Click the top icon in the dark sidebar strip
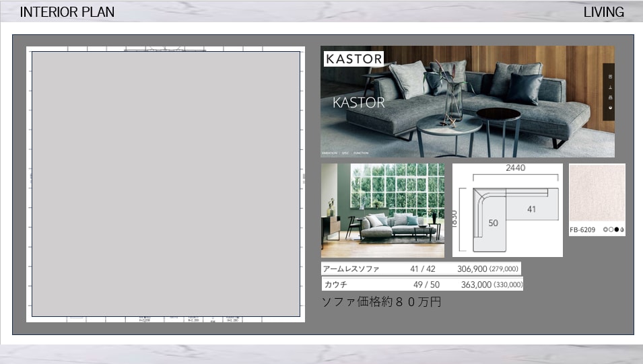Screen dimensions: 643x364 click(610, 77)
